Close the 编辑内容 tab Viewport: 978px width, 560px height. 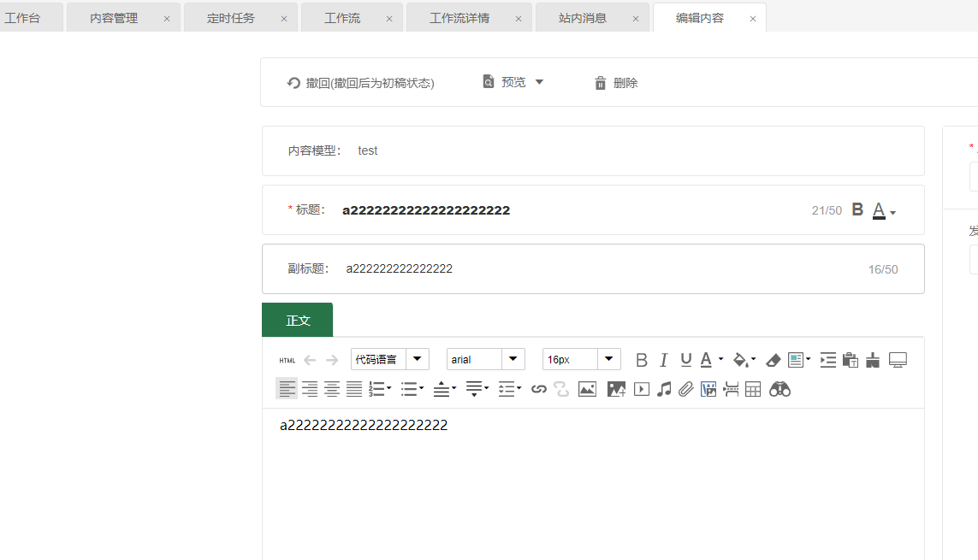click(753, 19)
